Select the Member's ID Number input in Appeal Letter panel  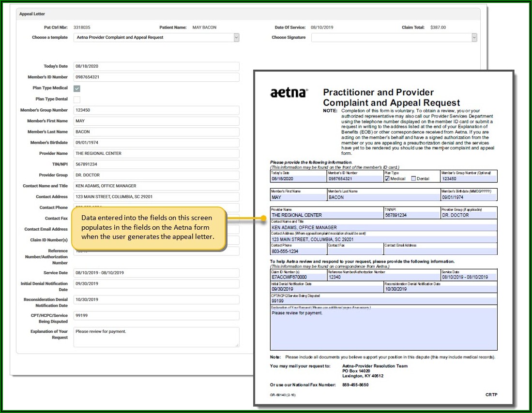156,77
